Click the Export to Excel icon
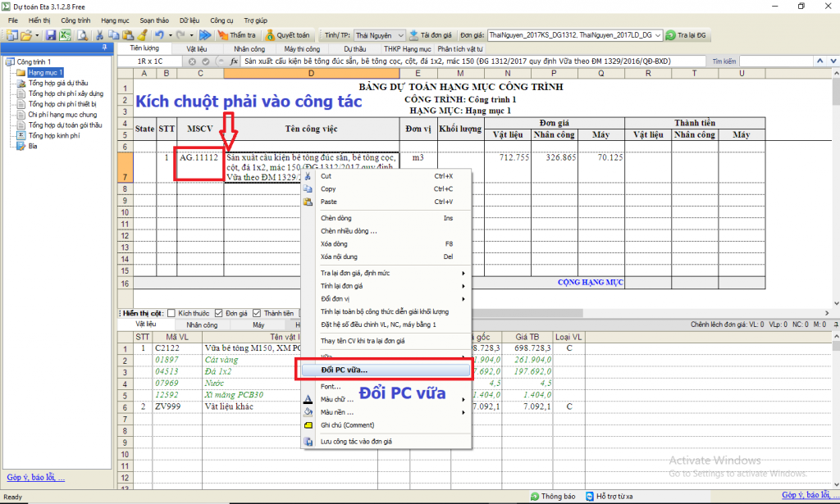Image resolution: width=840 pixels, height=504 pixels. (x=65, y=35)
